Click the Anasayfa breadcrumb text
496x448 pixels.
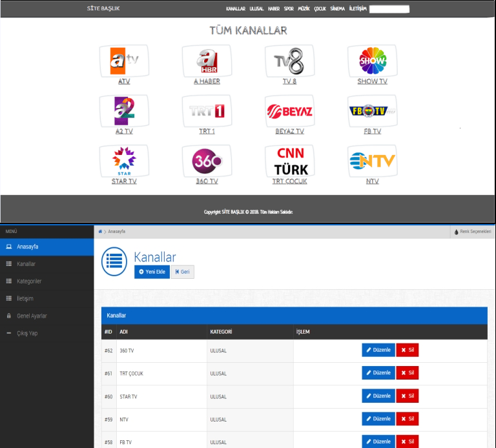117,232
